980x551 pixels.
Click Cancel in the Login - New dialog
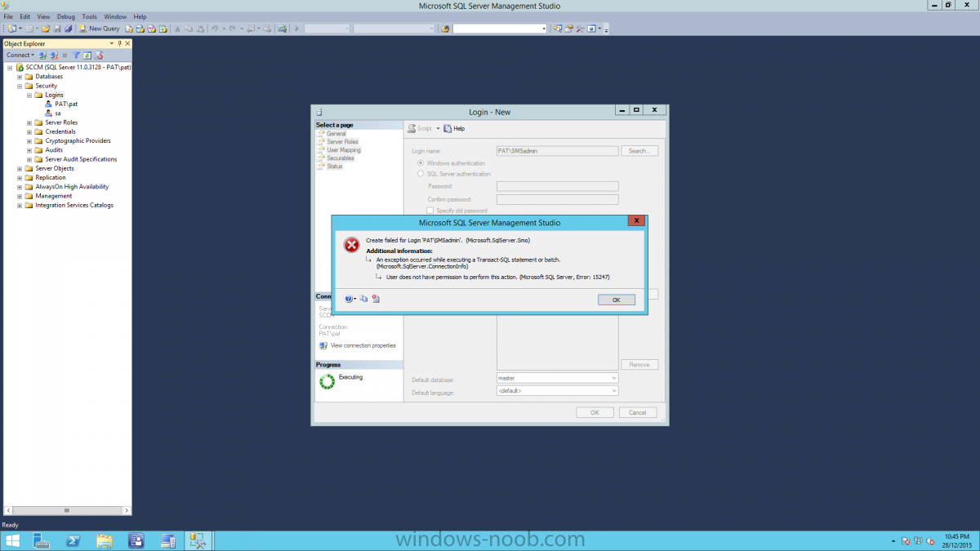tap(638, 412)
